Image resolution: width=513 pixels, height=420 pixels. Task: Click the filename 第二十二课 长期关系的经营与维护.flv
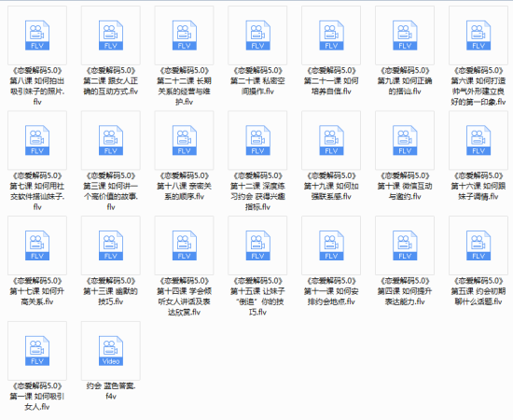pos(185,86)
